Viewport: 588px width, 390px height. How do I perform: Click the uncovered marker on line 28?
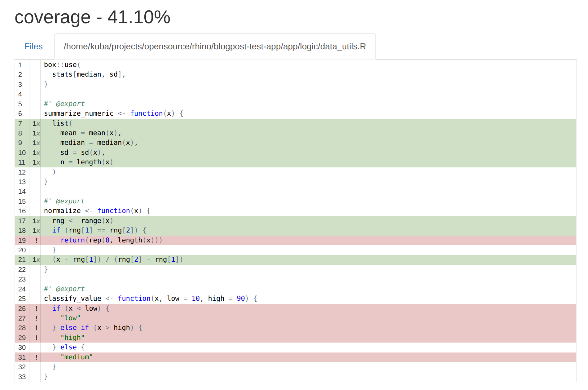[x=36, y=328]
